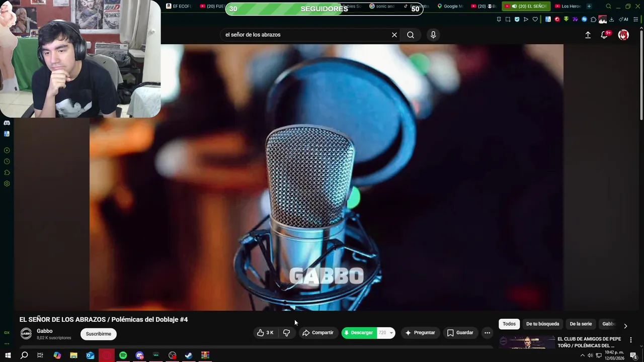Viewport: 644px width, 362px height.
Task: Select the Todos filter chip
Action: tap(509, 324)
